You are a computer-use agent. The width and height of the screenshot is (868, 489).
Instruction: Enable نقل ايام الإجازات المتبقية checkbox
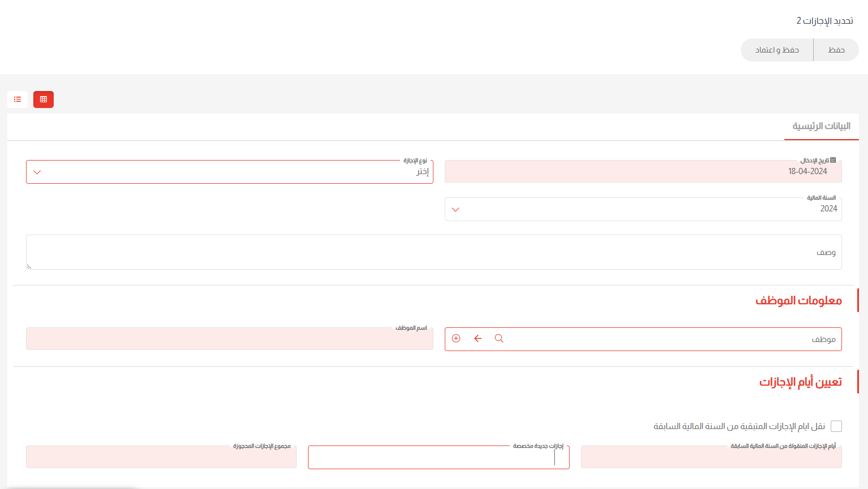pos(836,426)
